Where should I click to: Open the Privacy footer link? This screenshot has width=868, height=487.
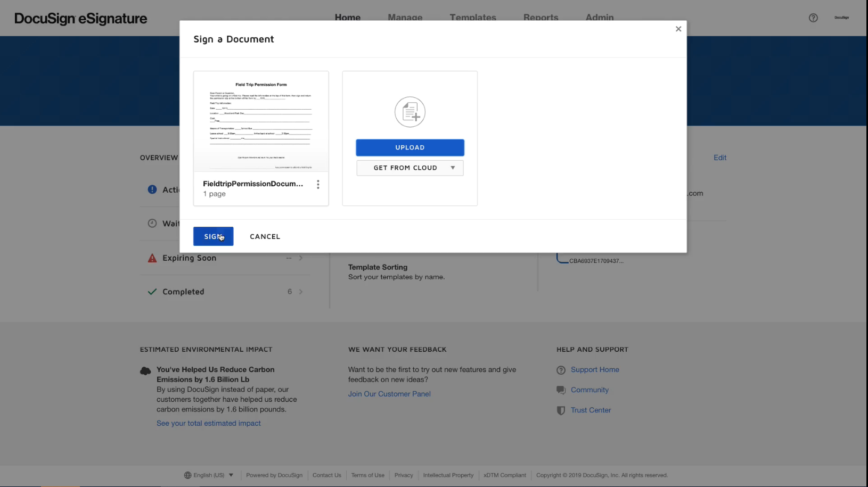[404, 475]
